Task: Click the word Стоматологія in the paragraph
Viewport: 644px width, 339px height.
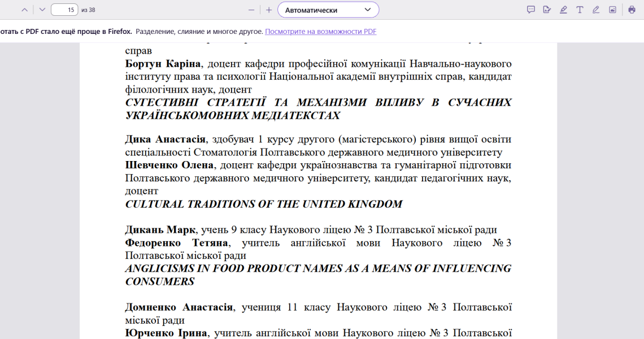Action: click(225, 153)
